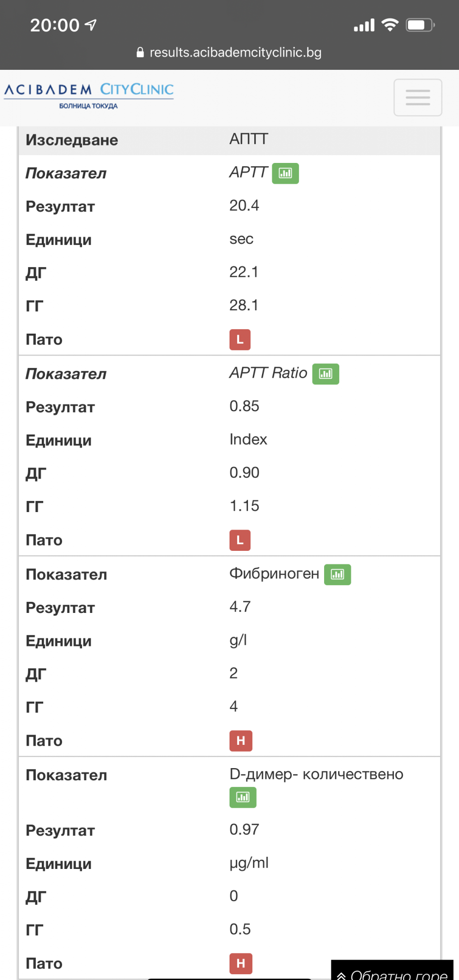
Task: Click the red L flag for APTT
Action: pyautogui.click(x=240, y=339)
